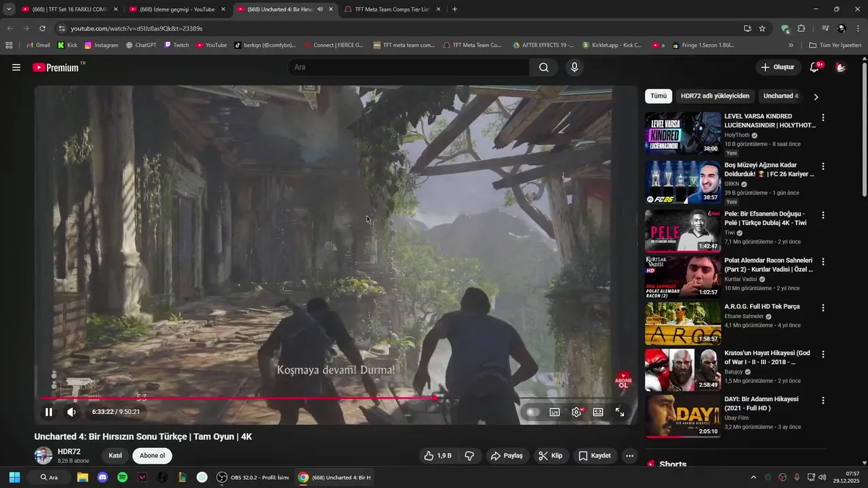Open Spotify from the taskbar

click(x=123, y=477)
